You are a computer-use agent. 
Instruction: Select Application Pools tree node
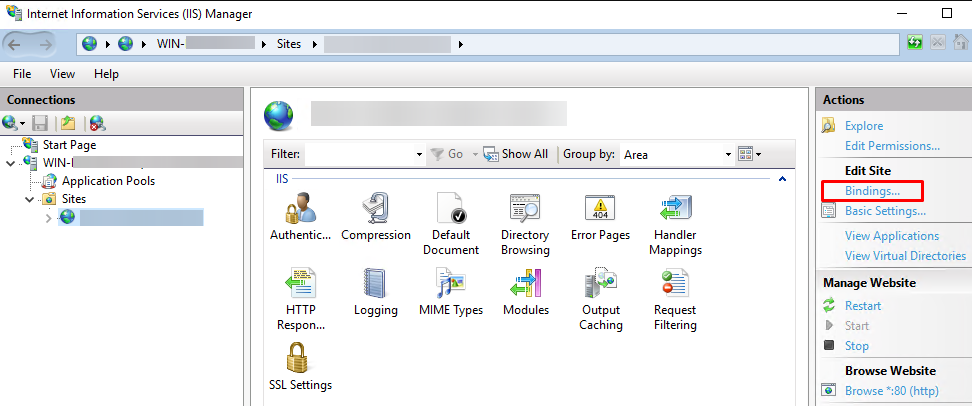(x=108, y=181)
